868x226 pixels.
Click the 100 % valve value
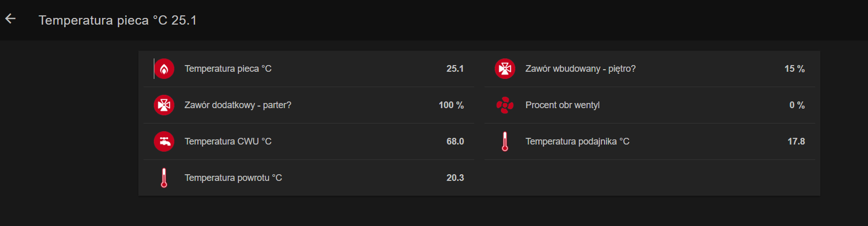pos(451,105)
